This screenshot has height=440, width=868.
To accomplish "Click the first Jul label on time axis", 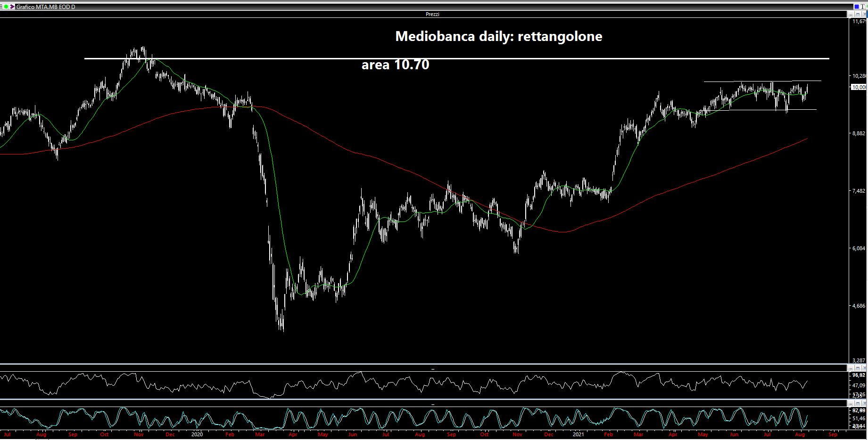I will click(x=7, y=434).
